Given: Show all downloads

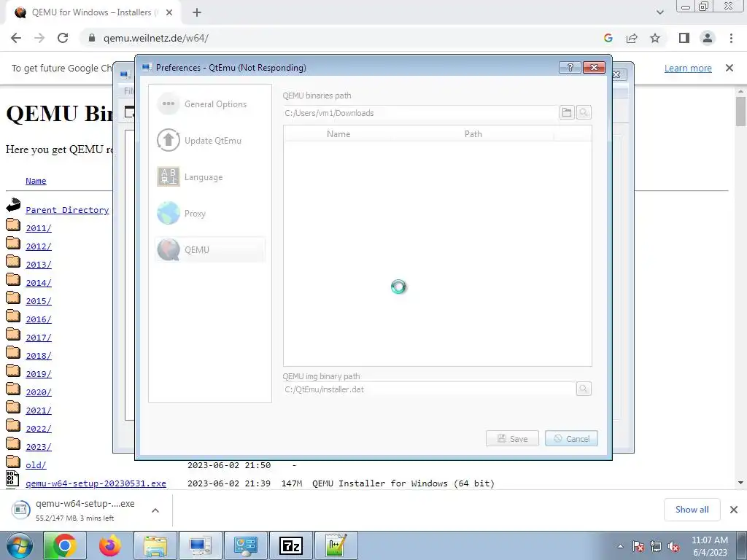Looking at the screenshot, I should [692, 510].
